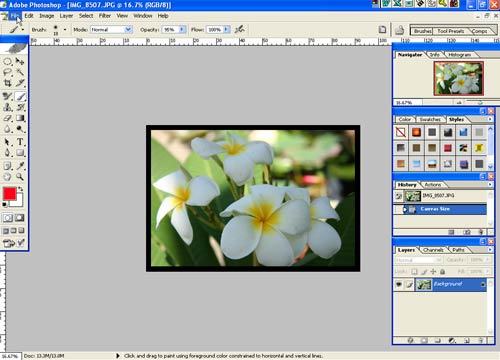The image size is (500, 360).
Task: Select the Hand tool
Action: click(x=8, y=177)
